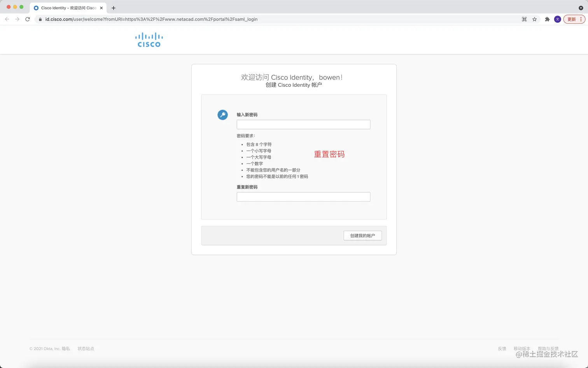Click the Cisco logo in the header

[149, 40]
